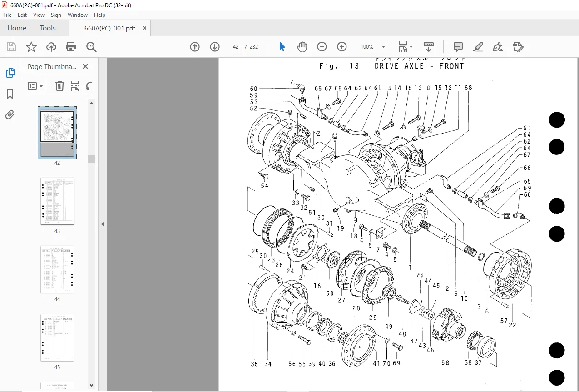This screenshot has height=392, width=579.
Task: Click the '/ 232' total page count text
Action: 252,47
